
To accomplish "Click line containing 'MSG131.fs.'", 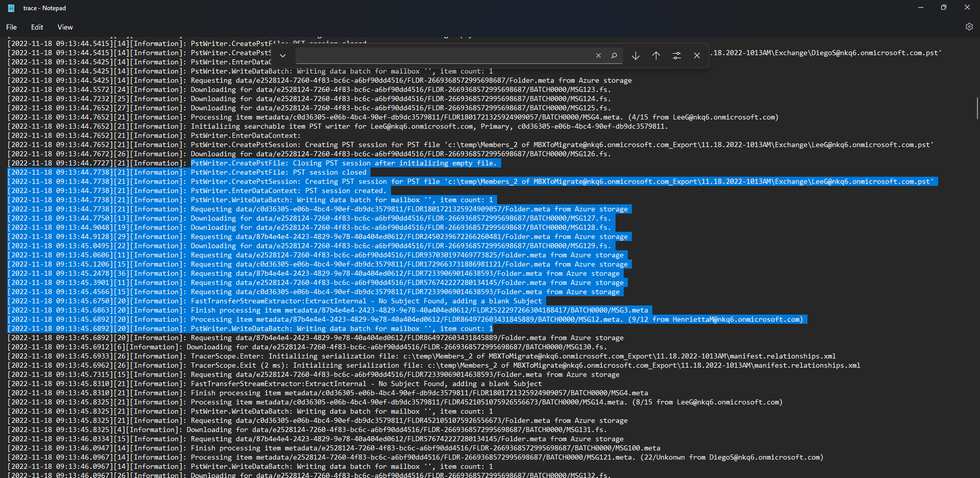I will pyautogui.click(x=307, y=430).
